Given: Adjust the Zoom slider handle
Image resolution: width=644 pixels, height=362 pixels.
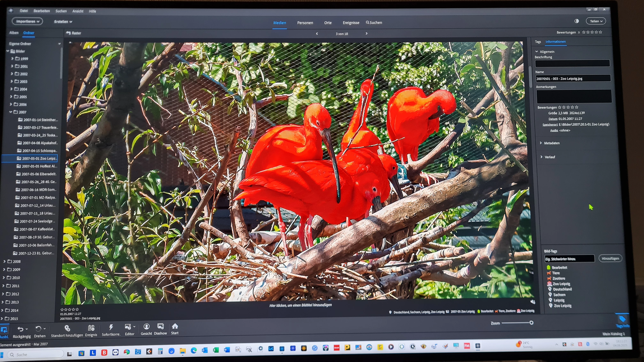Looking at the screenshot, I should pyautogui.click(x=531, y=323).
